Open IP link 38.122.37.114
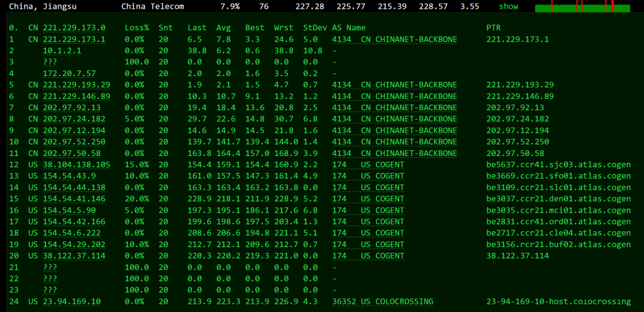The height and width of the screenshot is (312, 644). point(74,256)
